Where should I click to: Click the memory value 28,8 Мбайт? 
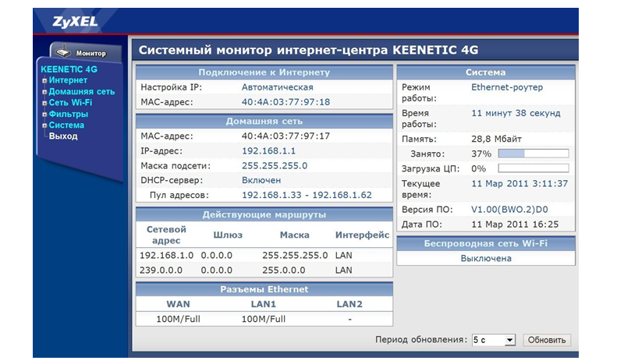point(496,140)
